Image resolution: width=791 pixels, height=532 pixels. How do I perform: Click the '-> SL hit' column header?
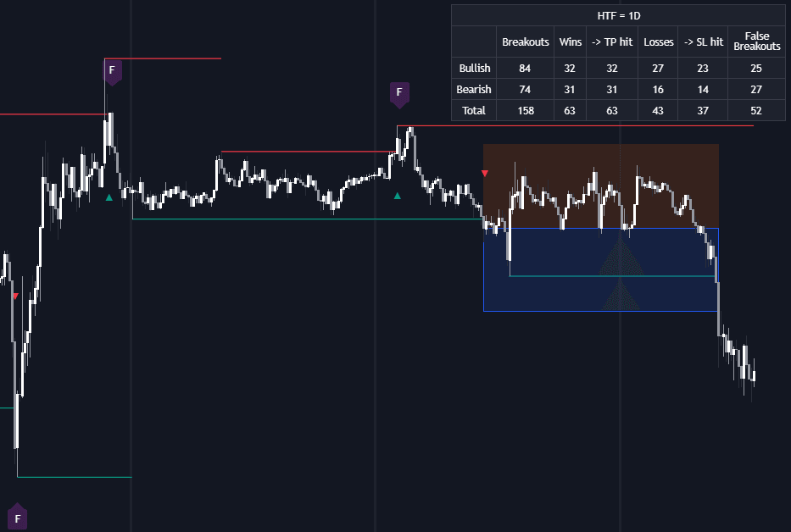pos(703,42)
